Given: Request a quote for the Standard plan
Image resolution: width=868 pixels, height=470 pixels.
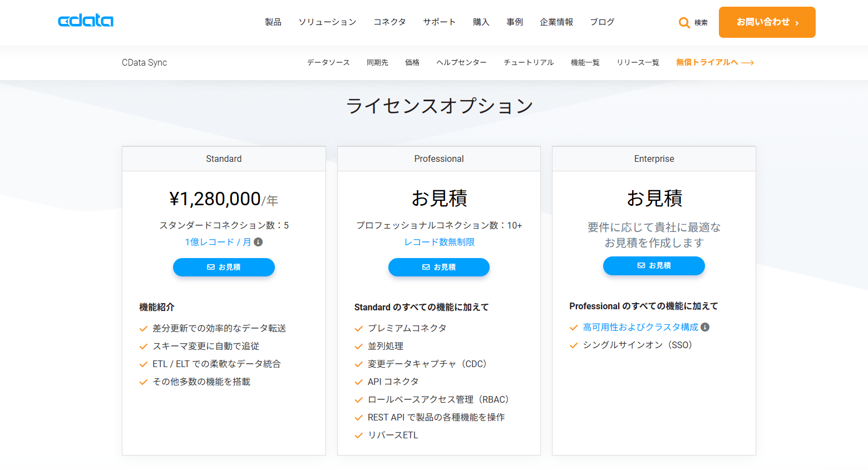Looking at the screenshot, I should click(224, 267).
